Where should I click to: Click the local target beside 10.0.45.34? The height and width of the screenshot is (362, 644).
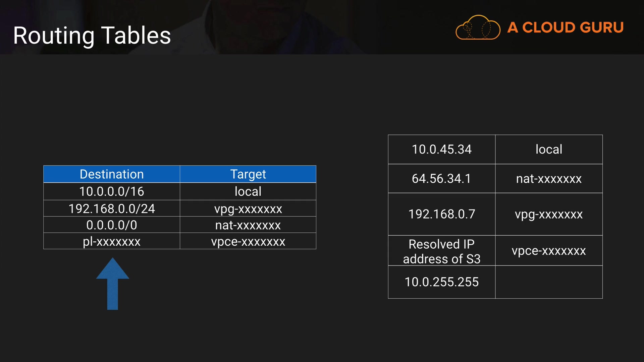point(549,149)
